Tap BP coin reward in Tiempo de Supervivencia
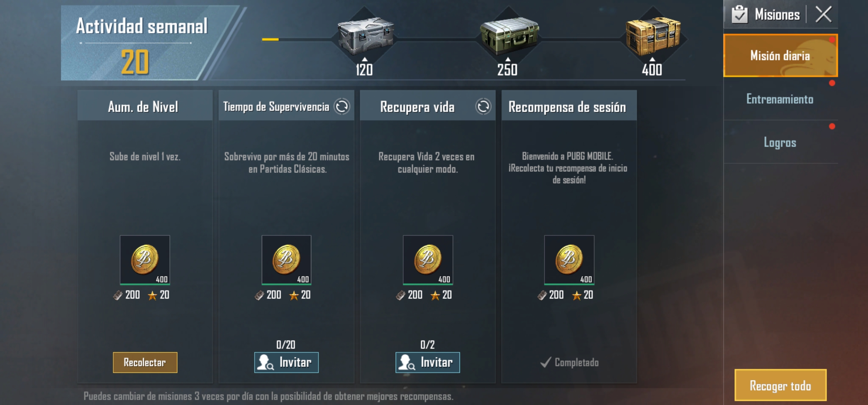The height and width of the screenshot is (405, 868). tap(286, 260)
